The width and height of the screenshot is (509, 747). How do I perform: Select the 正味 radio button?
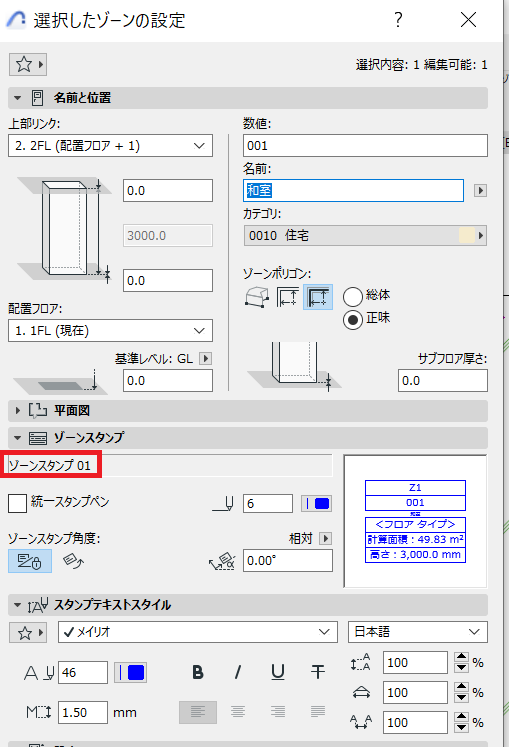(353, 320)
